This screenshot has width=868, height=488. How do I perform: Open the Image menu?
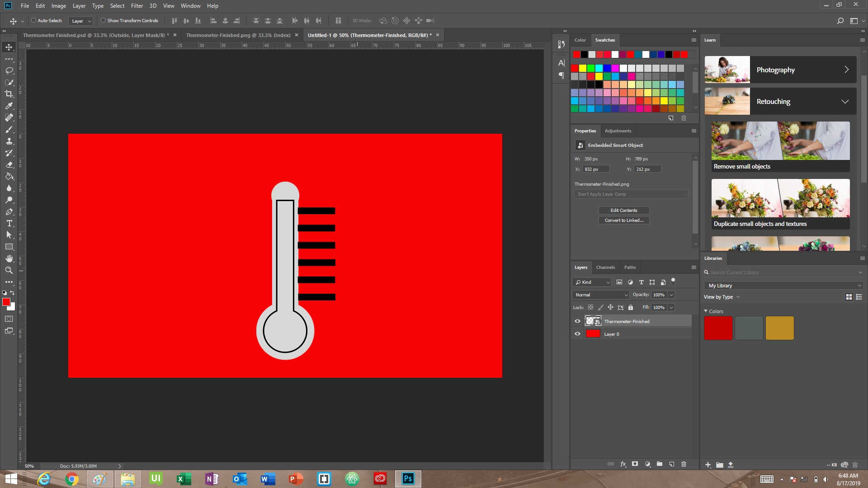59,6
